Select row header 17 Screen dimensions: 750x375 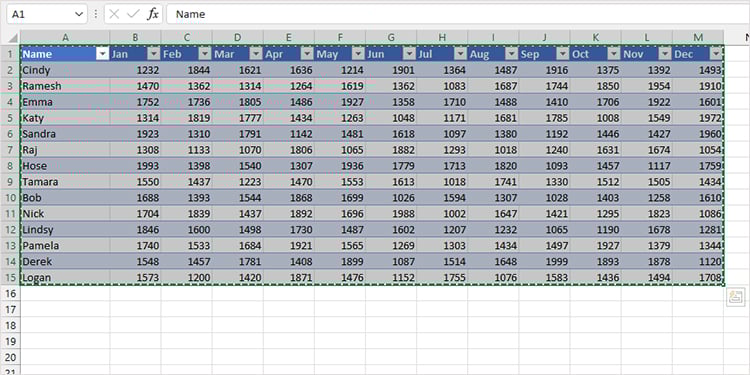[x=10, y=309]
